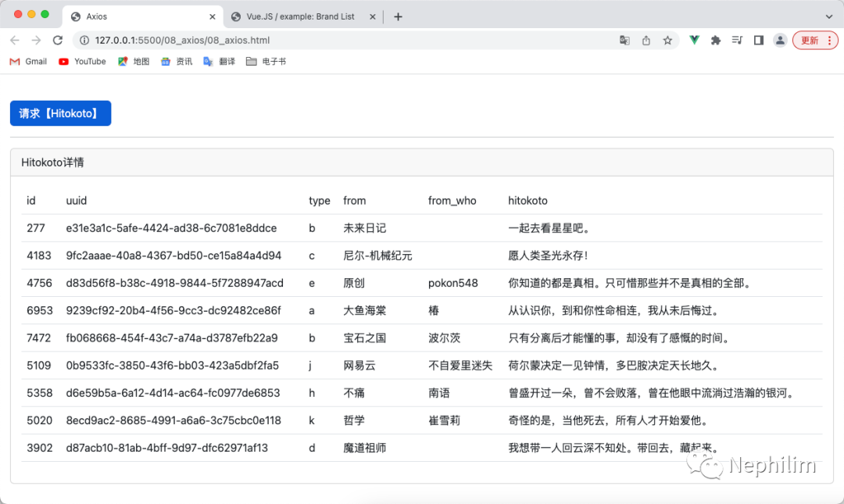Click the browser back arrow
The height and width of the screenshot is (504, 844).
15,41
